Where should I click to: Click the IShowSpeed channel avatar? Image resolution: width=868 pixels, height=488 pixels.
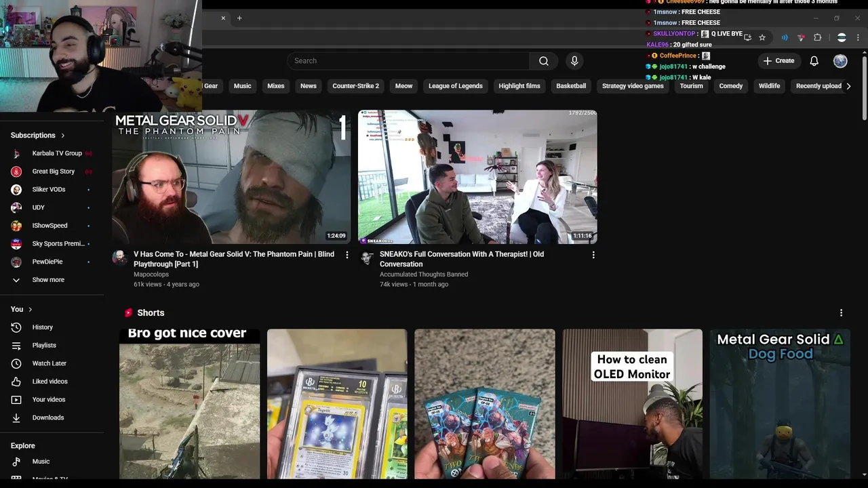pyautogui.click(x=16, y=226)
